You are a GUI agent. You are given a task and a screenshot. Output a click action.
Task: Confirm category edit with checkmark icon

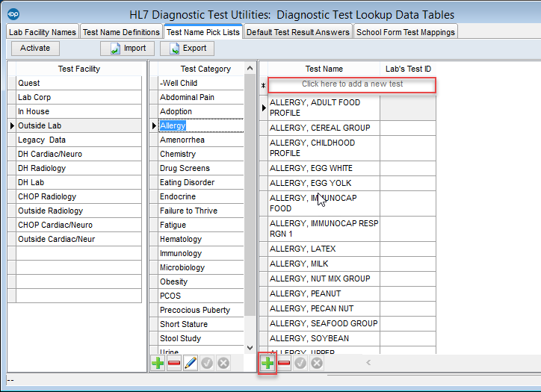(x=207, y=363)
